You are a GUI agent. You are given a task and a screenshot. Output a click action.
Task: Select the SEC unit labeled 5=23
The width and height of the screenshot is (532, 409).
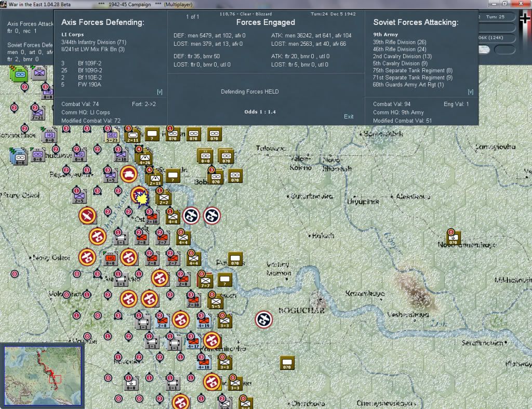click(112, 136)
